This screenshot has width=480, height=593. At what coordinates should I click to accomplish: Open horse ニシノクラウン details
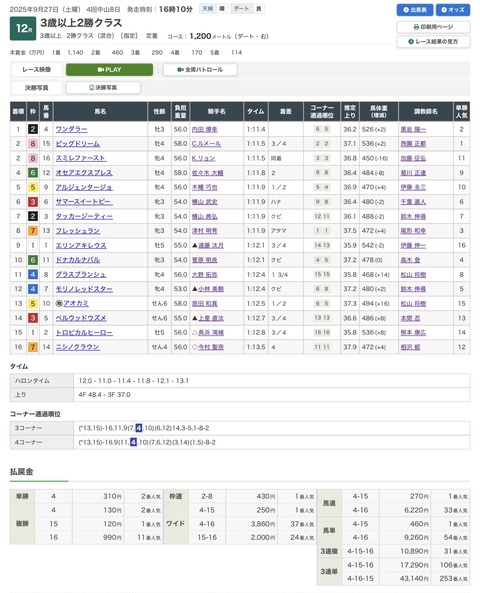[x=78, y=347]
